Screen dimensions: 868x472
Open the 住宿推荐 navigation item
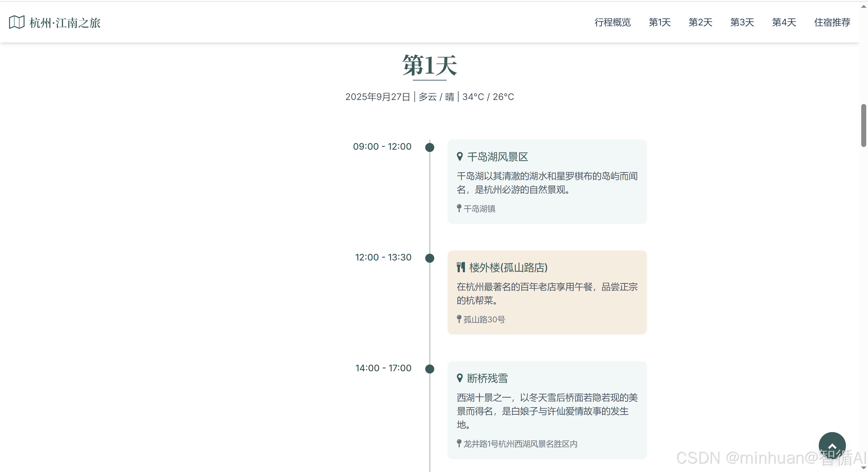tap(832, 22)
